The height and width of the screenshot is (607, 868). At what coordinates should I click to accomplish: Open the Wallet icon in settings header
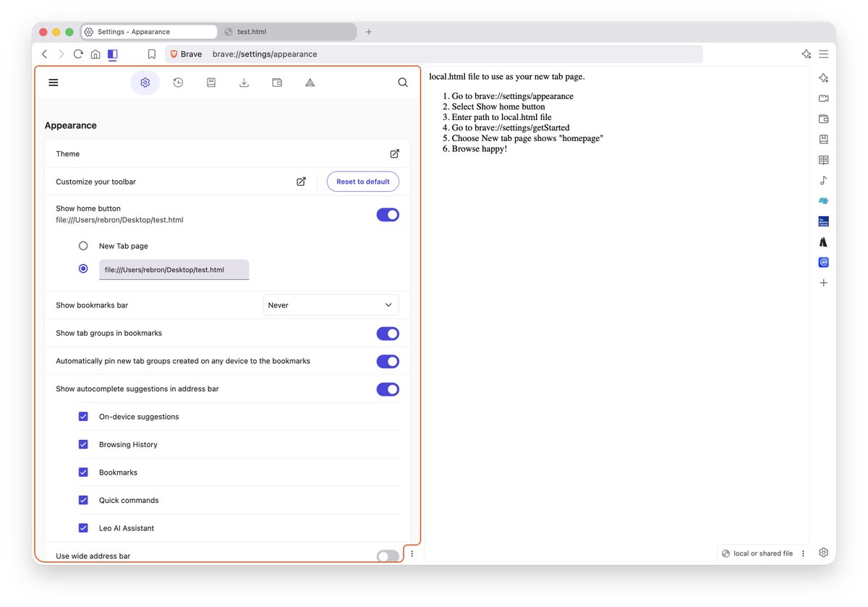pos(277,82)
